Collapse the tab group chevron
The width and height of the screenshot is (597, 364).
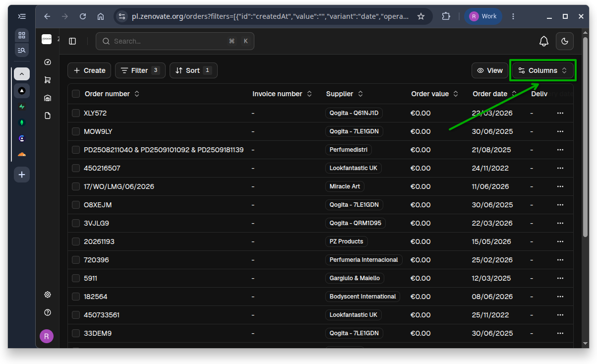coord(22,74)
